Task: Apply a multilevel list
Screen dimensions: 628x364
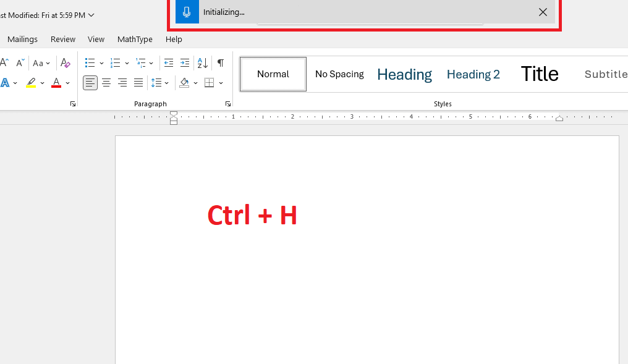Action: 140,63
